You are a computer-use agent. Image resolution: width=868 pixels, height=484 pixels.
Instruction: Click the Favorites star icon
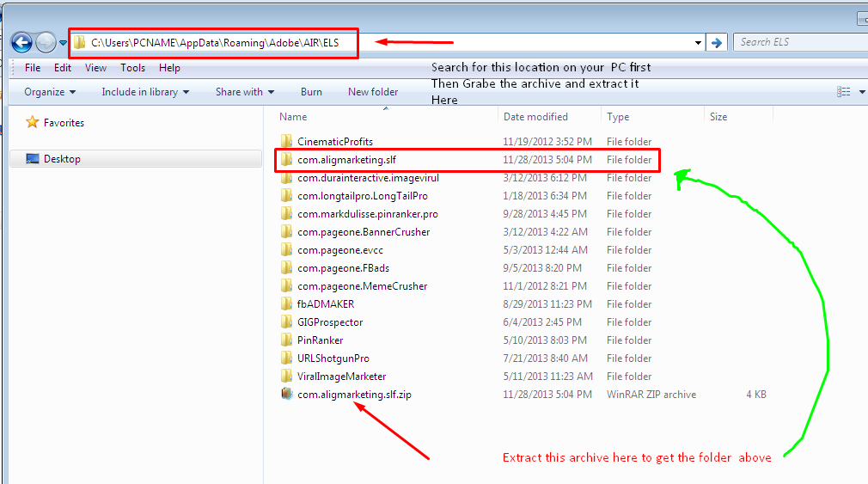point(33,122)
